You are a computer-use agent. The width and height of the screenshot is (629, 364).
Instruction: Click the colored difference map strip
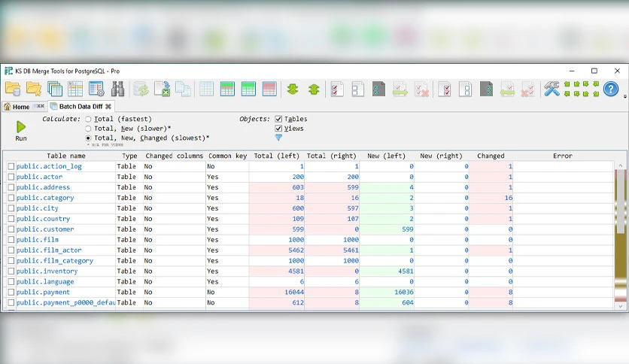[x=621, y=235]
